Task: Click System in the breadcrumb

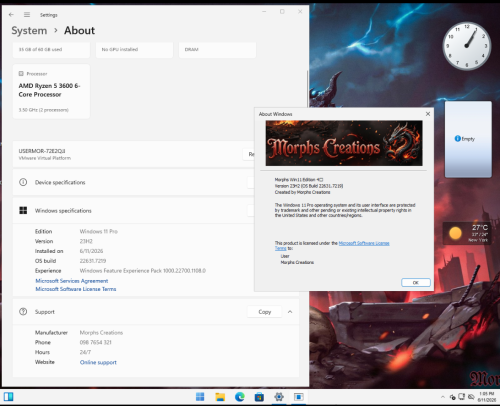Action: click(x=29, y=31)
